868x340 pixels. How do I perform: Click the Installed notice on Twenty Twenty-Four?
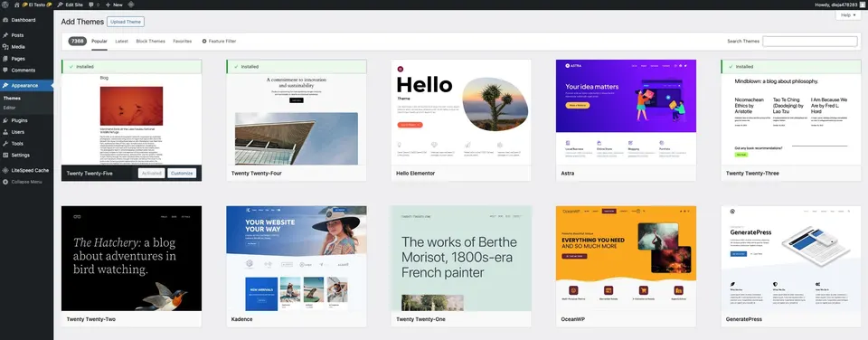[x=297, y=66]
